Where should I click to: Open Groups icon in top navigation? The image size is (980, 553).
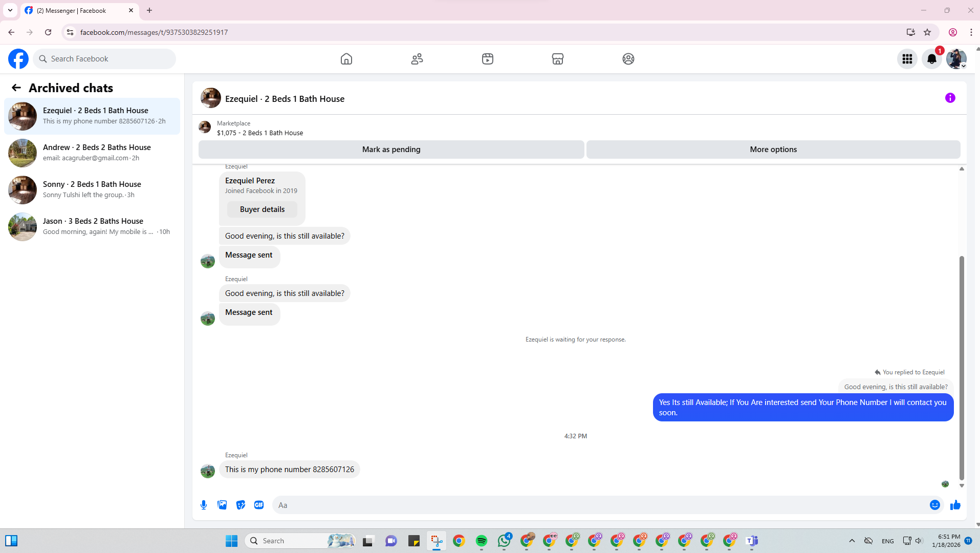[628, 59]
